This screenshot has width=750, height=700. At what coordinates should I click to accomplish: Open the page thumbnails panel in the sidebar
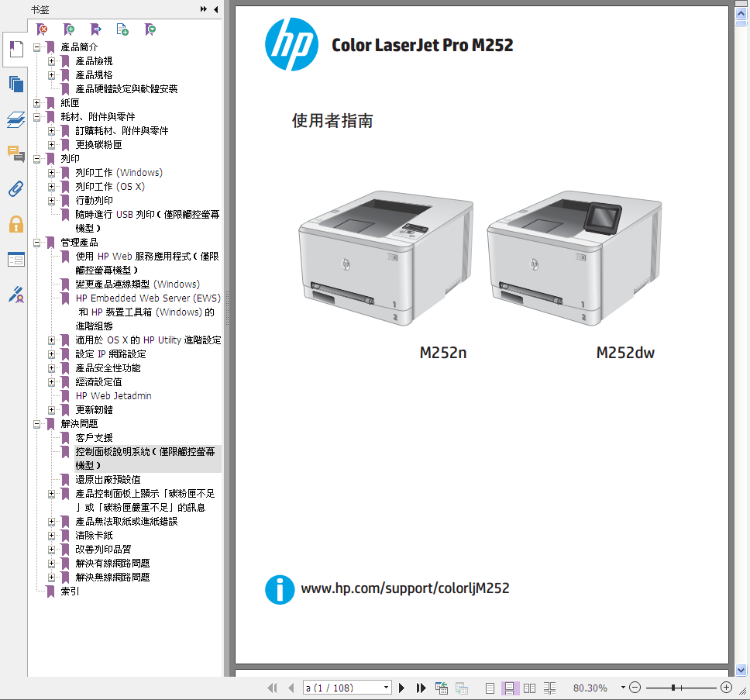pyautogui.click(x=15, y=84)
